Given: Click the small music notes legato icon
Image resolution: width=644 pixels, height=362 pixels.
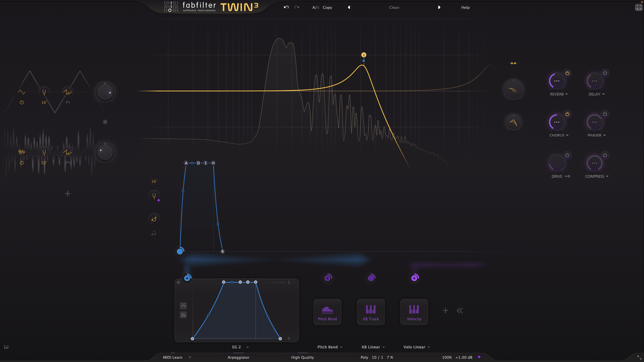Looking at the screenshot, I should pyautogui.click(x=154, y=233).
